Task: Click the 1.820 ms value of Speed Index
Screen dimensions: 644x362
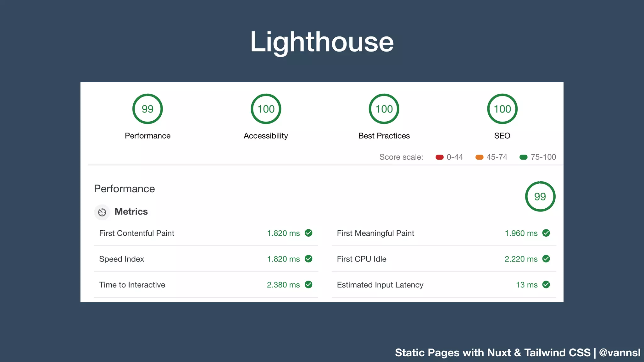Action: [283, 259]
